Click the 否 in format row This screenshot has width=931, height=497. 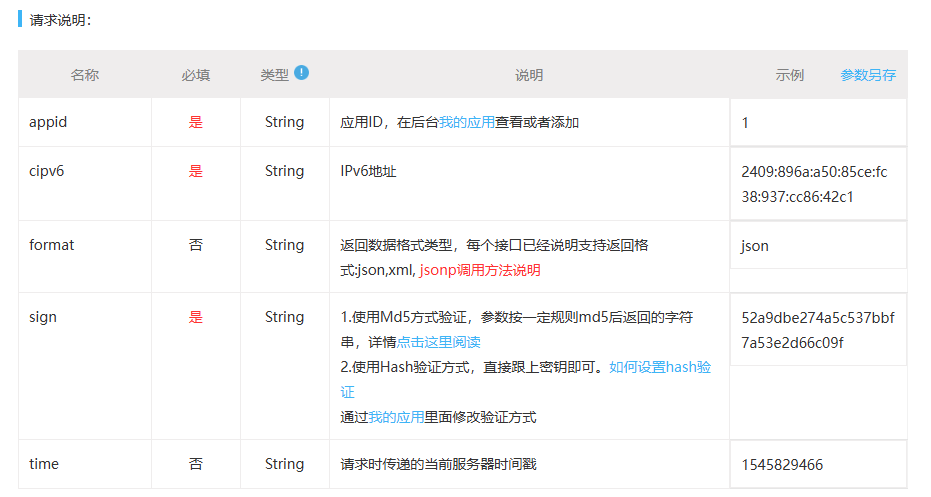tap(195, 245)
